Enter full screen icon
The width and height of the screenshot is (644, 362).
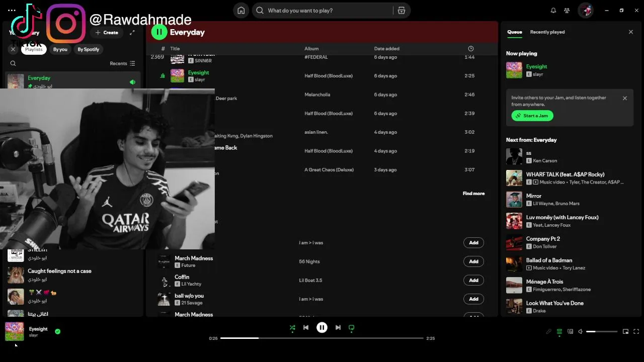coord(636,332)
